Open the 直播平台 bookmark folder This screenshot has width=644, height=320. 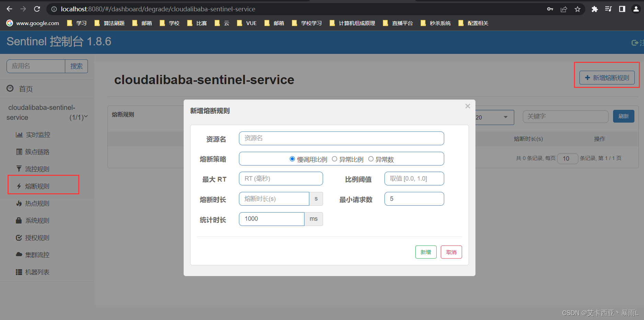(x=398, y=23)
